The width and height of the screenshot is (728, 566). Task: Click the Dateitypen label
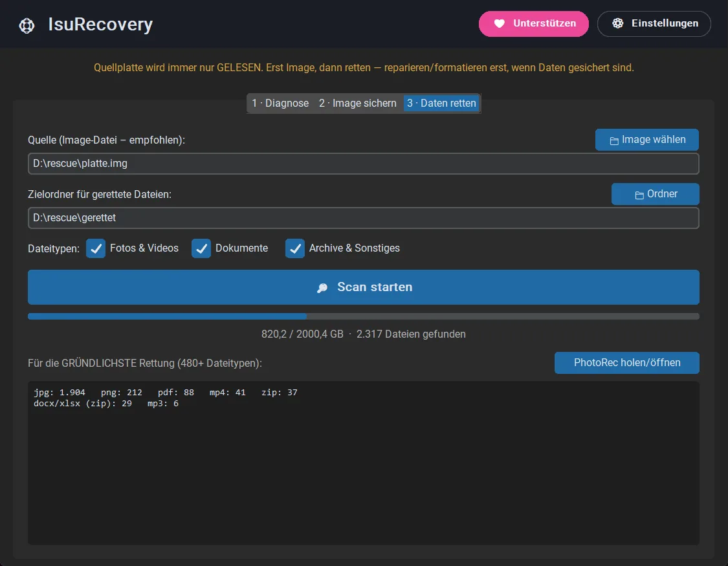54,248
